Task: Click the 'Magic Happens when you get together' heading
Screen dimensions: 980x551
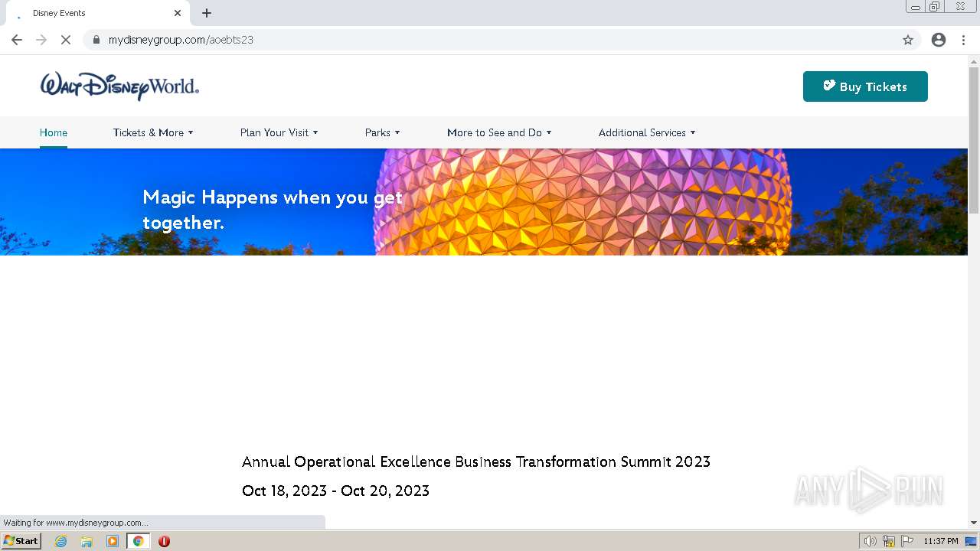Action: [273, 210]
